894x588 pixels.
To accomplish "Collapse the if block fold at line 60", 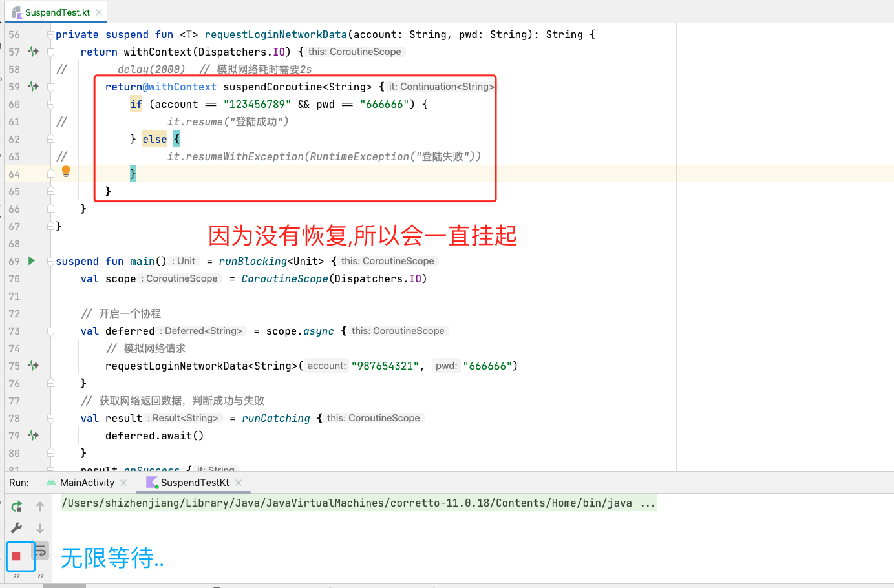I will (x=50, y=104).
